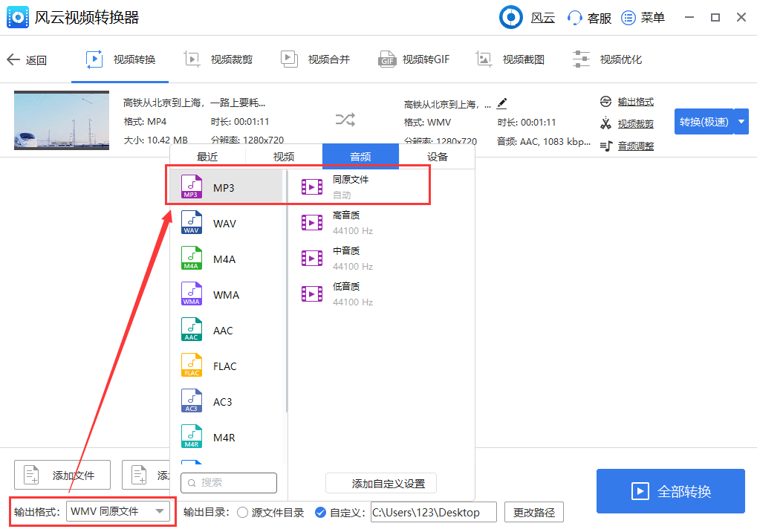Click the swap/shuffle arrows between file info panels
Image resolution: width=757 pixels, height=532 pixels.
pos(346,120)
